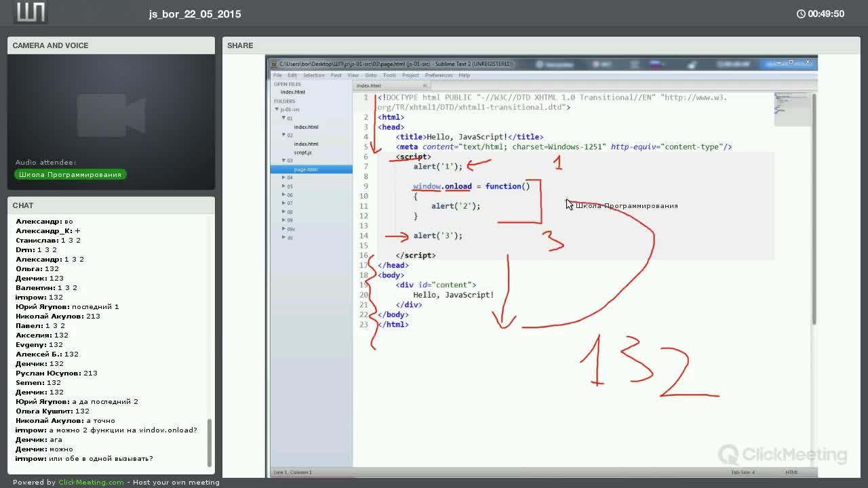
Task: Open index.html inside folder 02
Action: pyautogui.click(x=306, y=144)
